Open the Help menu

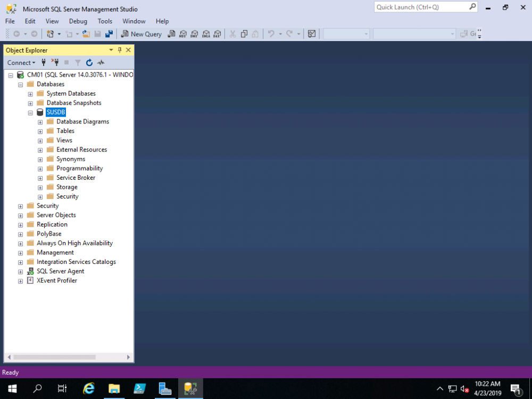pyautogui.click(x=162, y=21)
